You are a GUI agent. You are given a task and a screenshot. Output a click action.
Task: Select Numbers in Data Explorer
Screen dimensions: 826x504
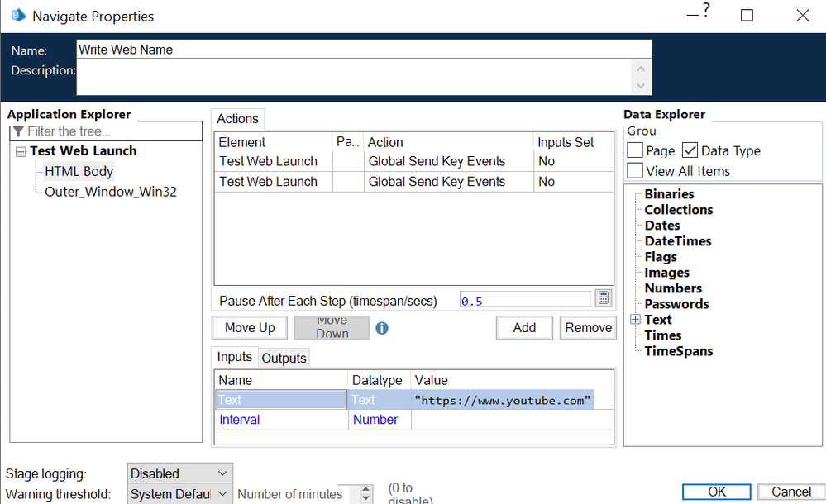coord(673,288)
